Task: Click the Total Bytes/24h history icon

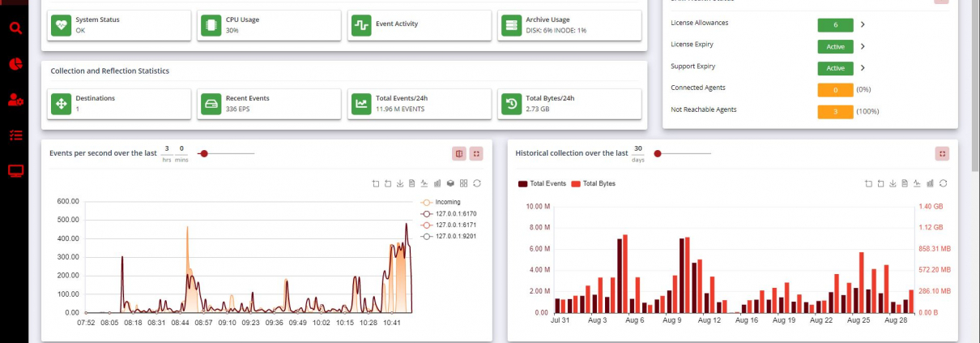Action: 510,103
